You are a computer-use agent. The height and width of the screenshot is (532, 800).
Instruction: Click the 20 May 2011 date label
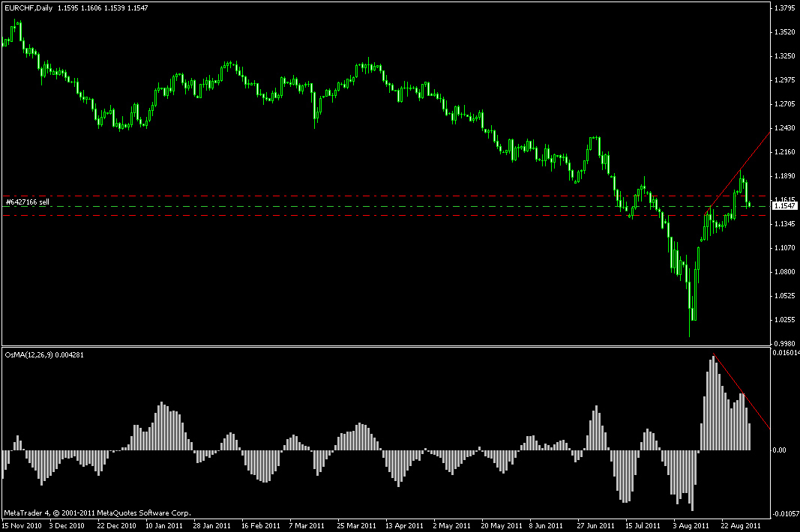(x=502, y=525)
